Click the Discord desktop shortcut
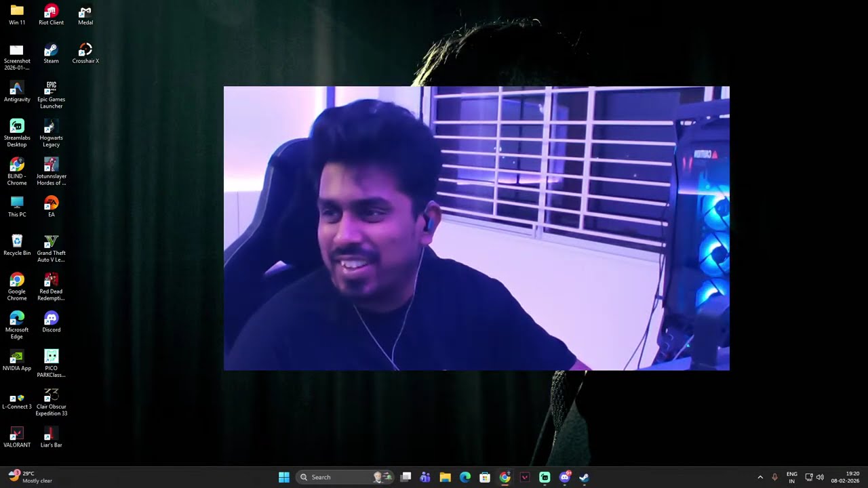This screenshot has width=868, height=488. point(51,323)
